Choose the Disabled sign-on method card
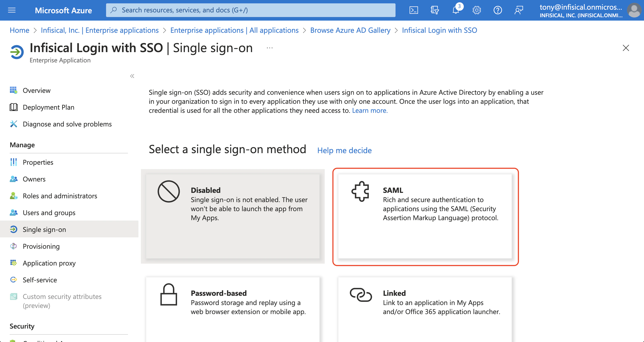 point(233,216)
